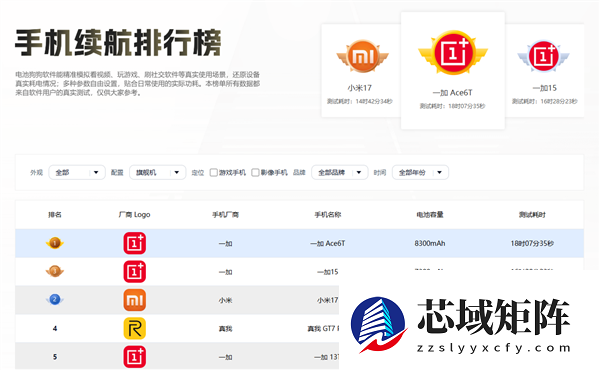Click the 18时07分35秒 table cell
Image resolution: width=600 pixels, height=370 pixels.
(532, 243)
